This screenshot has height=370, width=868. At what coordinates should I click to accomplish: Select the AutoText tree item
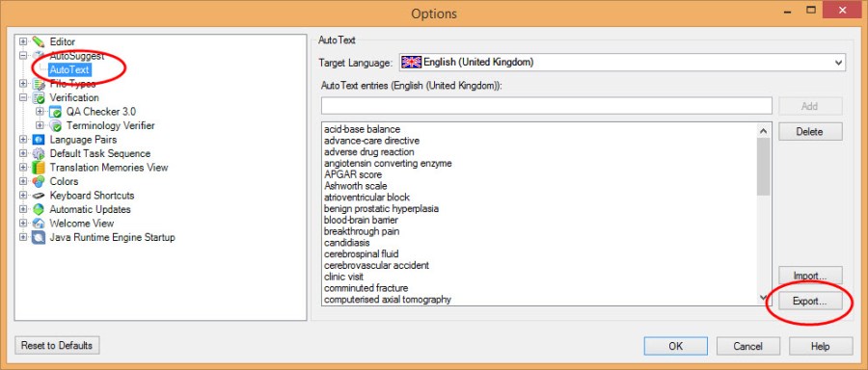[69, 69]
